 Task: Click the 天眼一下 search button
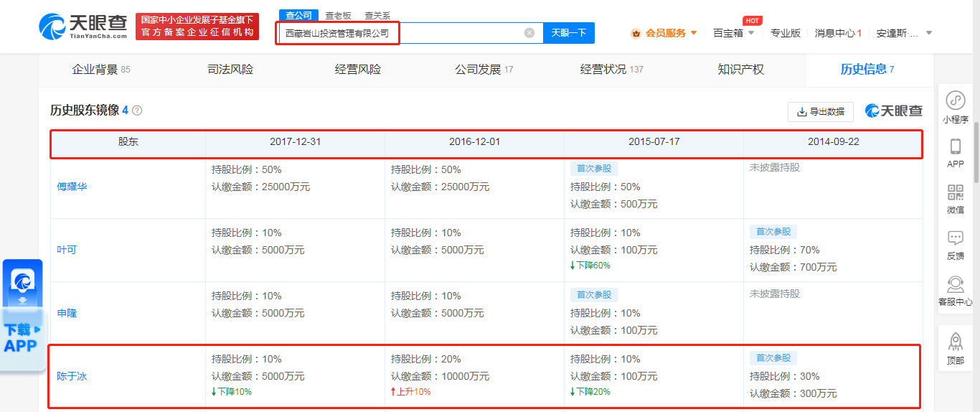568,33
